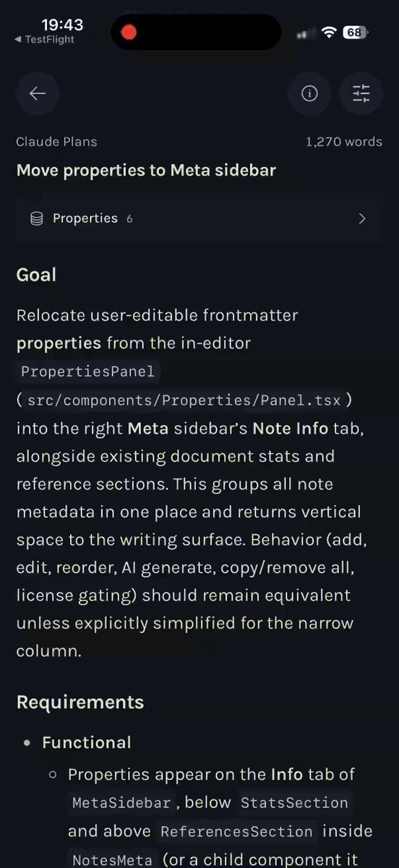Tap the 1,270 words count

(344, 142)
